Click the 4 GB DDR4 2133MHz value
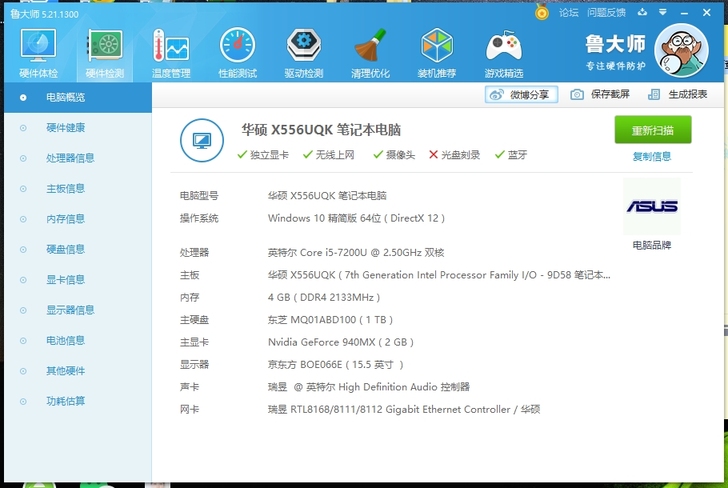The width and height of the screenshot is (728, 488). pyautogui.click(x=324, y=298)
